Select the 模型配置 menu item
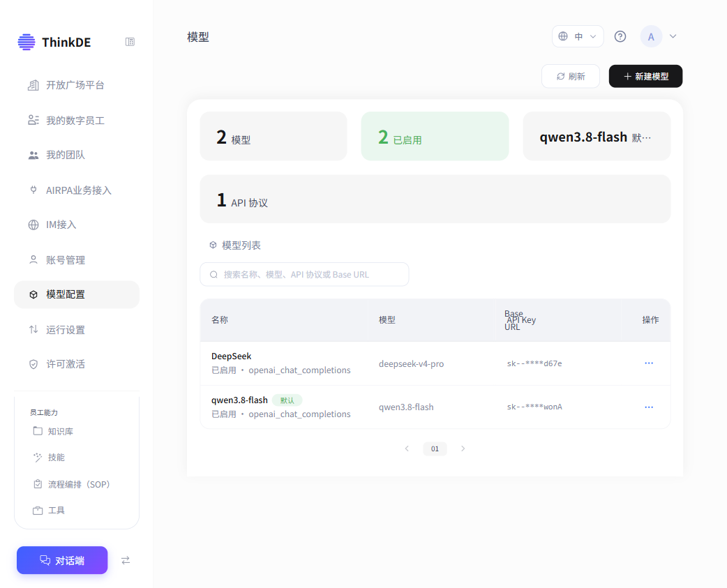 coord(77,294)
